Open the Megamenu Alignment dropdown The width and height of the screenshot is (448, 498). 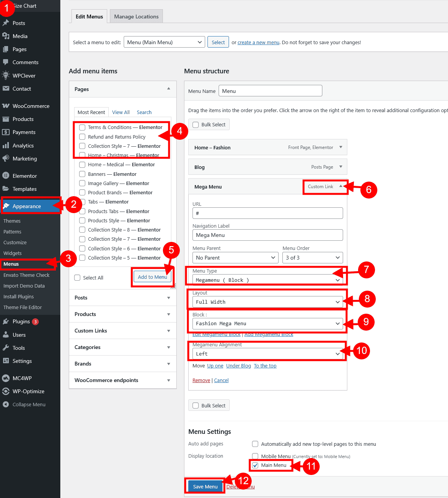click(x=267, y=354)
